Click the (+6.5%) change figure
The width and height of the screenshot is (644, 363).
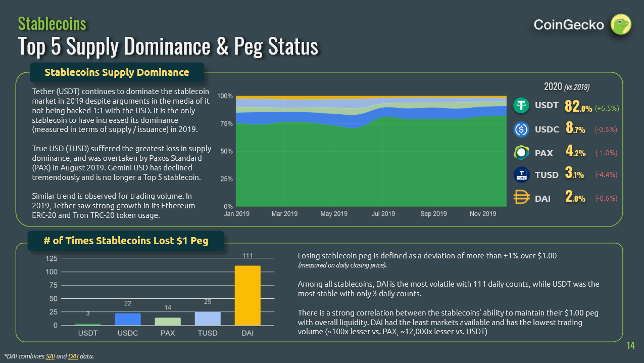607,108
